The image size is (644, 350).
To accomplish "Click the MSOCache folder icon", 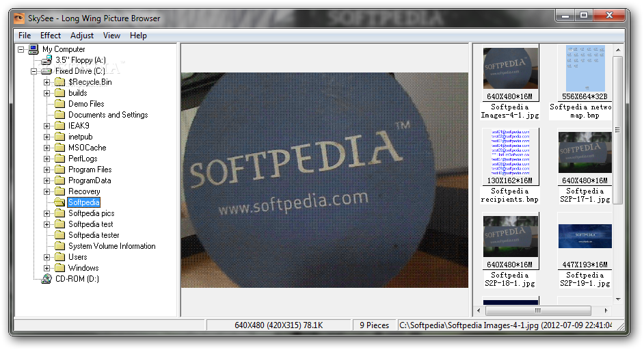I will pyautogui.click(x=60, y=148).
